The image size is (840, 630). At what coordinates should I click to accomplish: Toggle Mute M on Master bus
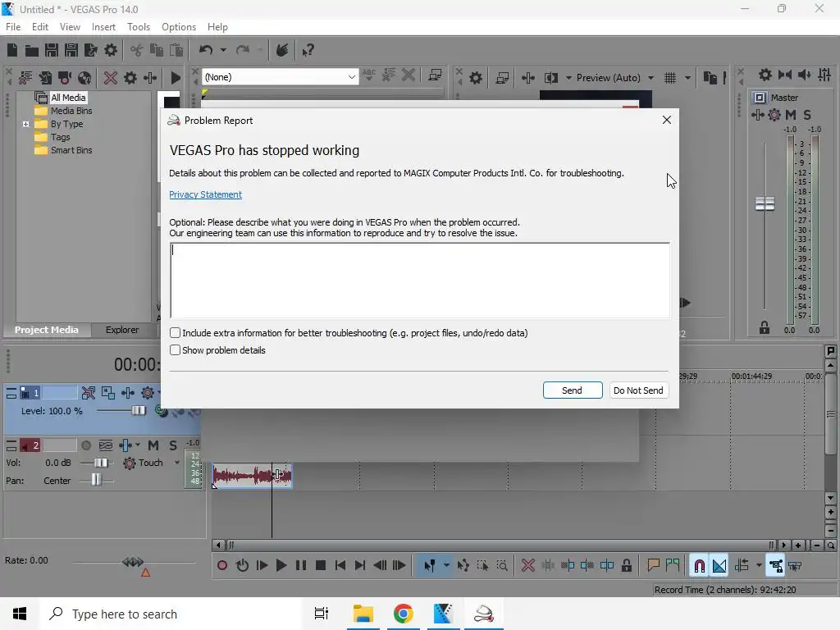click(x=791, y=115)
